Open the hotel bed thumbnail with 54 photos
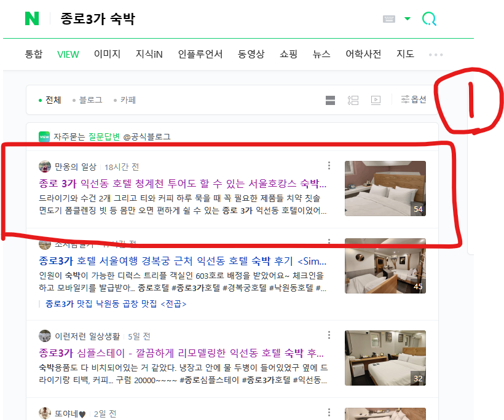This screenshot has height=420, width=504. 385,188
